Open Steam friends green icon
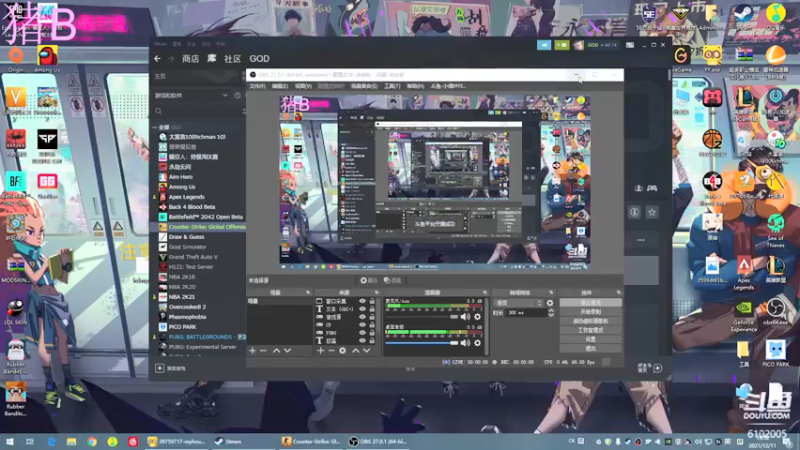Screen dimensions: 800x450 pyautogui.click(x=562, y=45)
